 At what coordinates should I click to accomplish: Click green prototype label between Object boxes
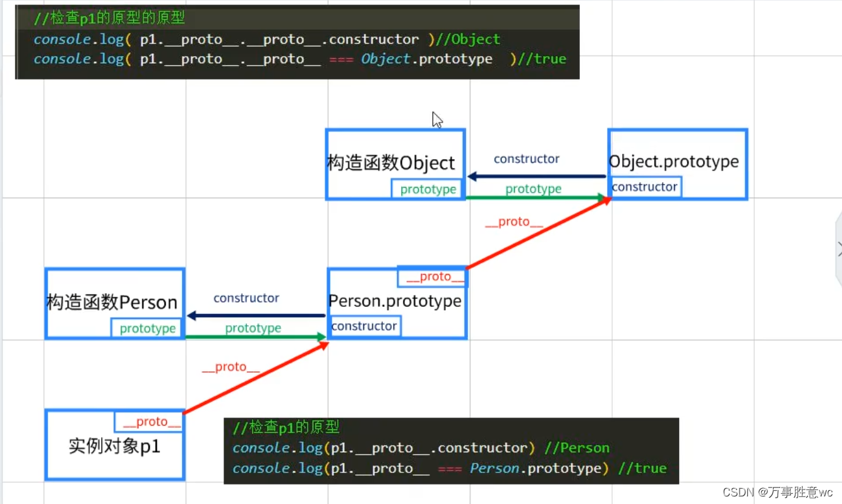[533, 189]
